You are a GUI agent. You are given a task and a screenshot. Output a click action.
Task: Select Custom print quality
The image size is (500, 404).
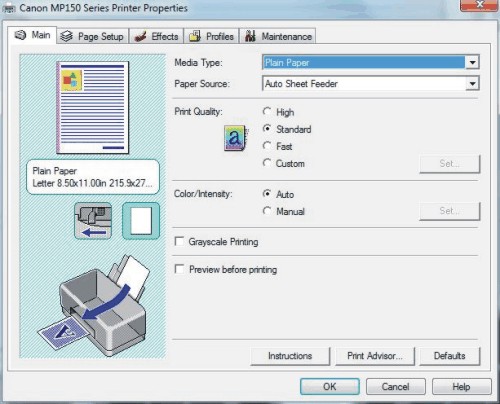click(x=267, y=163)
